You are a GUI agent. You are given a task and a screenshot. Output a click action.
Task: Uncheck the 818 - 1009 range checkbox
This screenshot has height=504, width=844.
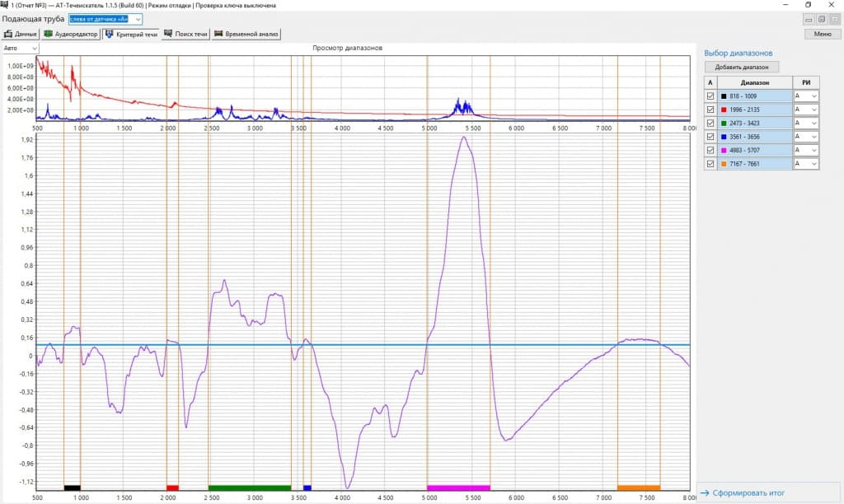tap(710, 96)
